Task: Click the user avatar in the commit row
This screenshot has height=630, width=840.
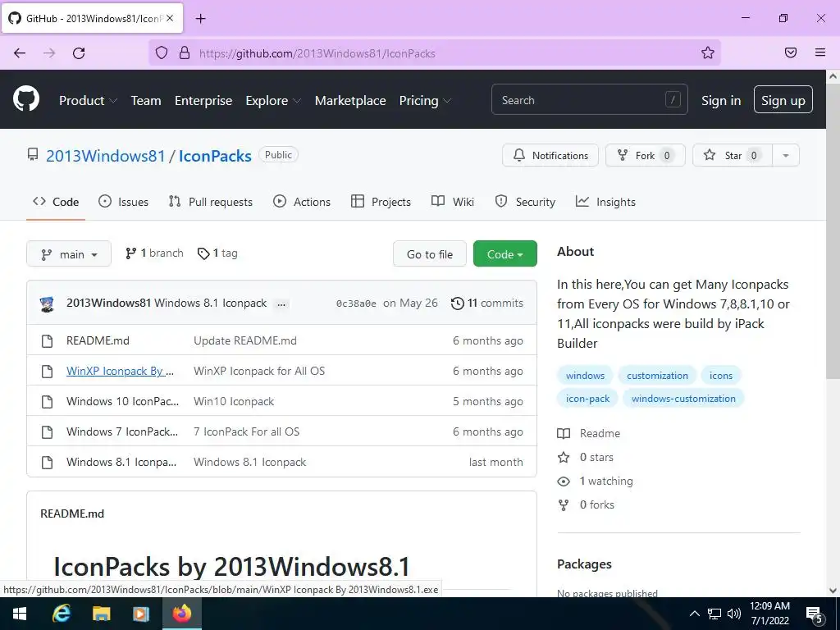Action: tap(47, 304)
